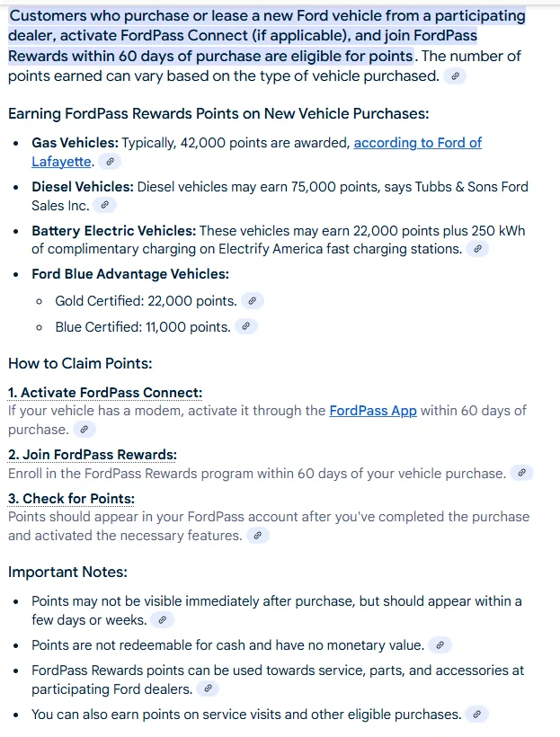Open the source link icon after Lafayette
The image size is (560, 737).
110,162
